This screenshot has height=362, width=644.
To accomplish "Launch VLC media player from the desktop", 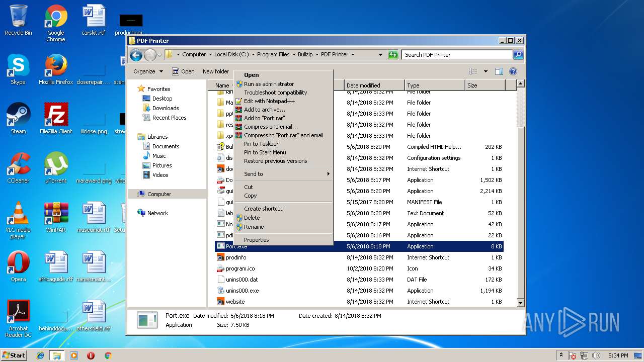I will point(18,220).
